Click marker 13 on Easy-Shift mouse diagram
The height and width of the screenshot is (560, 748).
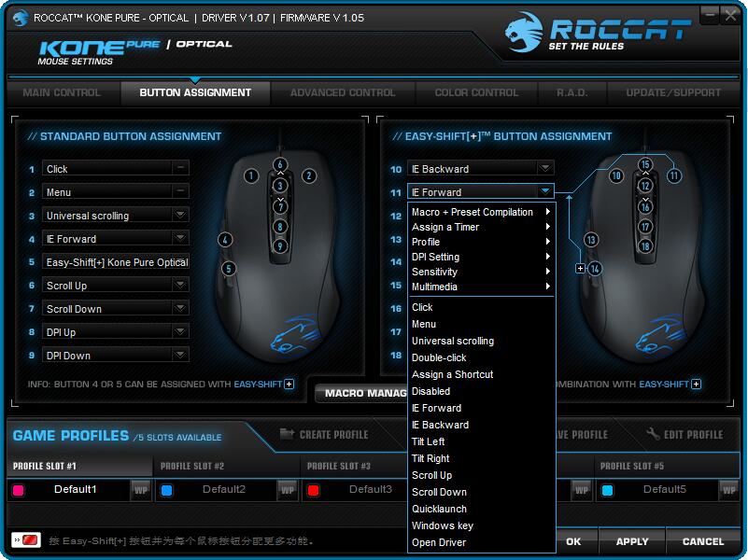coord(591,240)
